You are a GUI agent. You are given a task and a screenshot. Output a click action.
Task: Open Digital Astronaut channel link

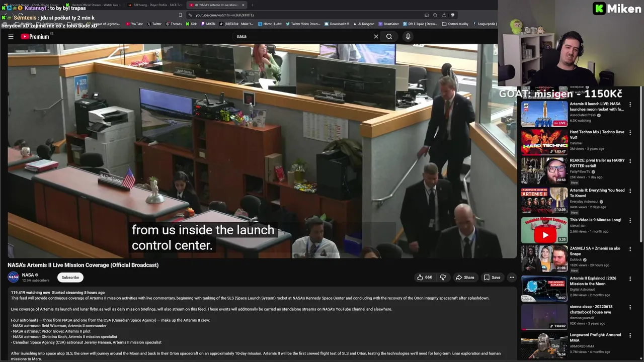point(583,290)
